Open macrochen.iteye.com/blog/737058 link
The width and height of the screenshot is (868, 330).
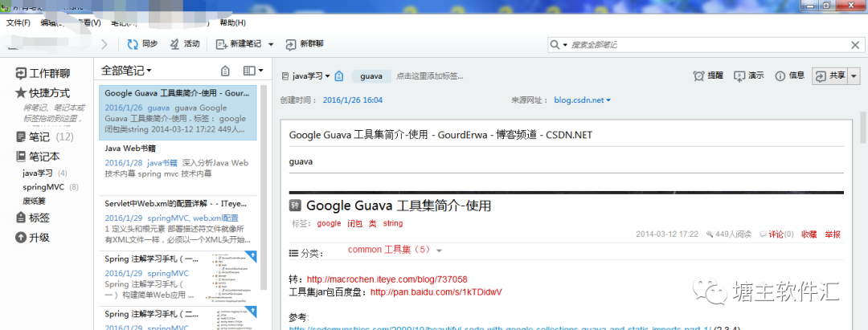coord(387,279)
